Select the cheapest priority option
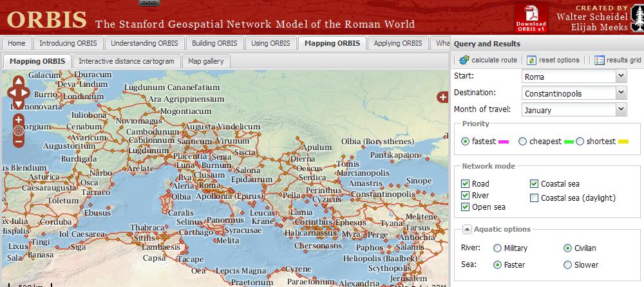 pos(522,141)
